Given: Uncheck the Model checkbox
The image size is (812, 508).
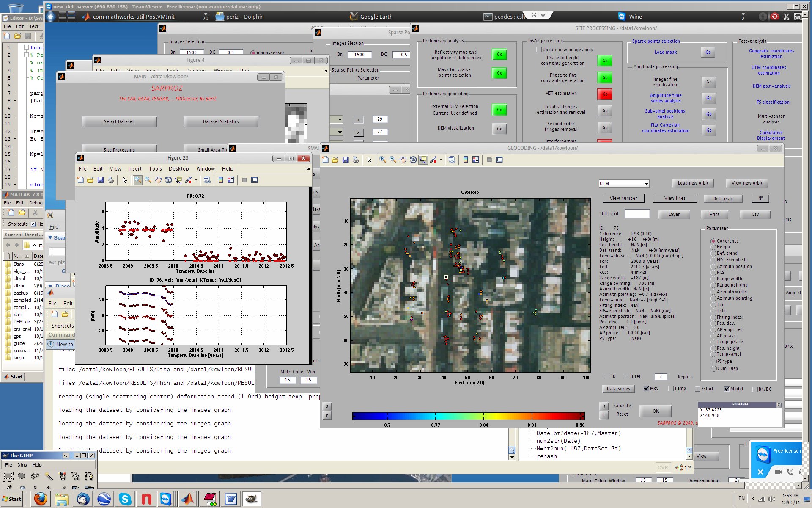Looking at the screenshot, I should (x=727, y=389).
